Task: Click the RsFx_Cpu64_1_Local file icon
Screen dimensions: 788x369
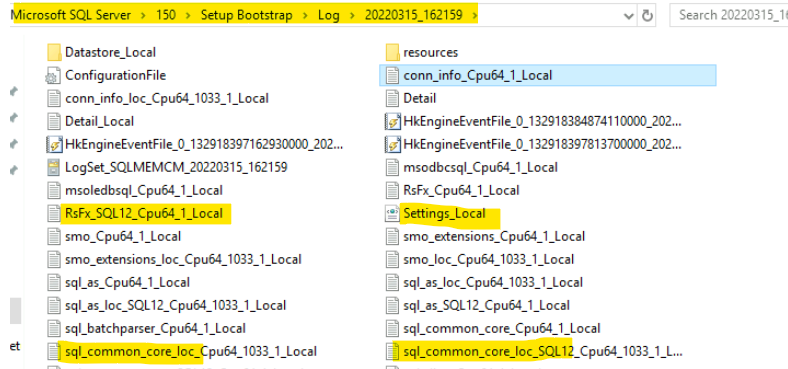Action: (x=392, y=191)
